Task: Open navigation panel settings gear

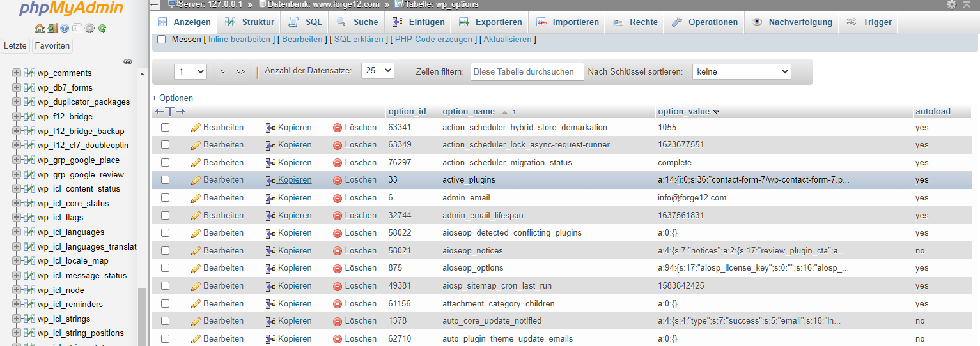Action: coord(89,28)
